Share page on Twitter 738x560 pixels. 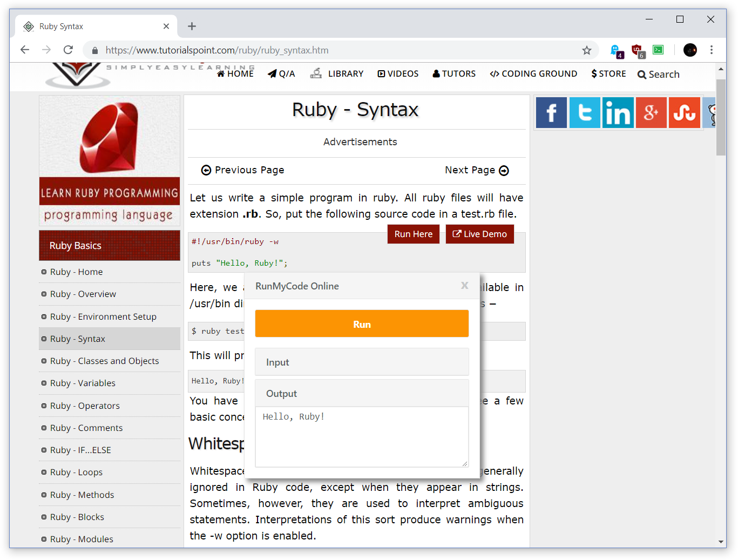pos(585,112)
